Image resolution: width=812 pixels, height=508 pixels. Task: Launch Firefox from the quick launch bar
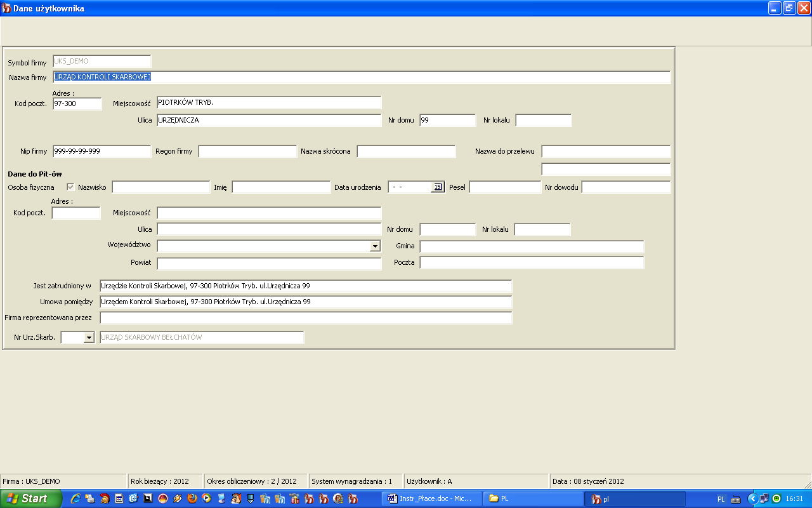pyautogui.click(x=192, y=499)
